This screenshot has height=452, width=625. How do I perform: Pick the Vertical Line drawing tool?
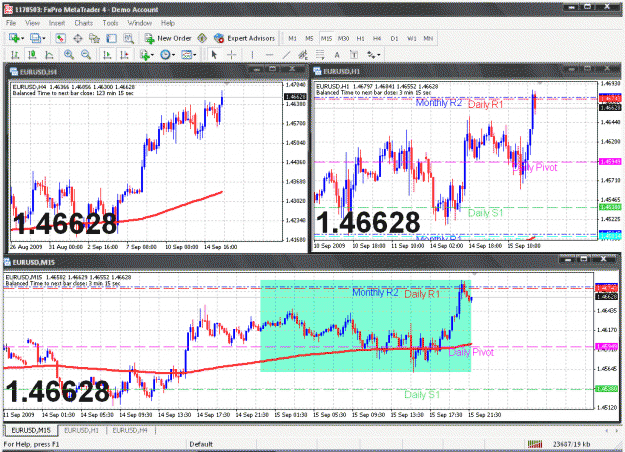click(x=252, y=55)
